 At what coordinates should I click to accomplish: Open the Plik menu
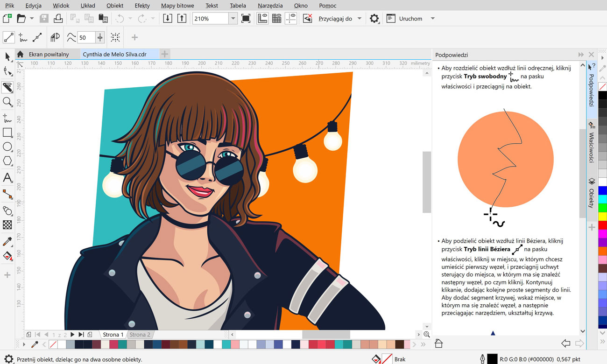10,6
